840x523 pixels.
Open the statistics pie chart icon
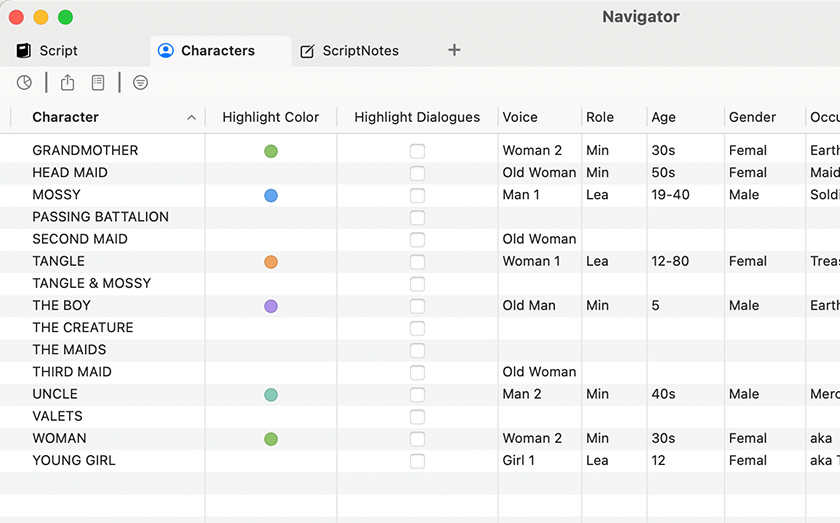24,83
